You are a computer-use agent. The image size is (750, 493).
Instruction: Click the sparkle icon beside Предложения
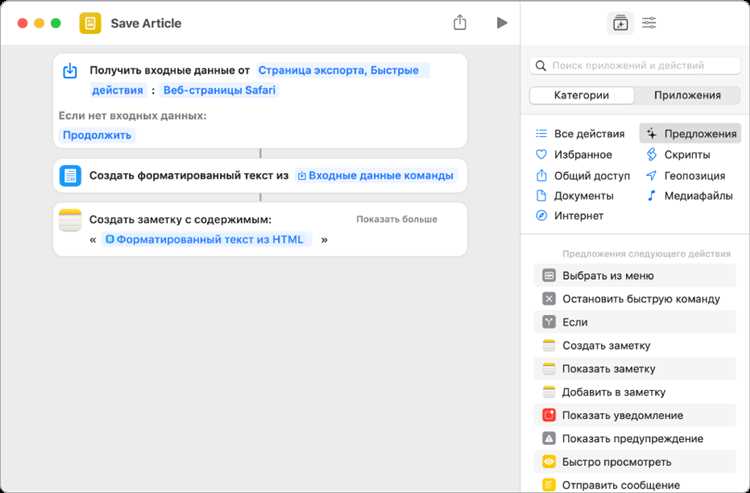(651, 133)
